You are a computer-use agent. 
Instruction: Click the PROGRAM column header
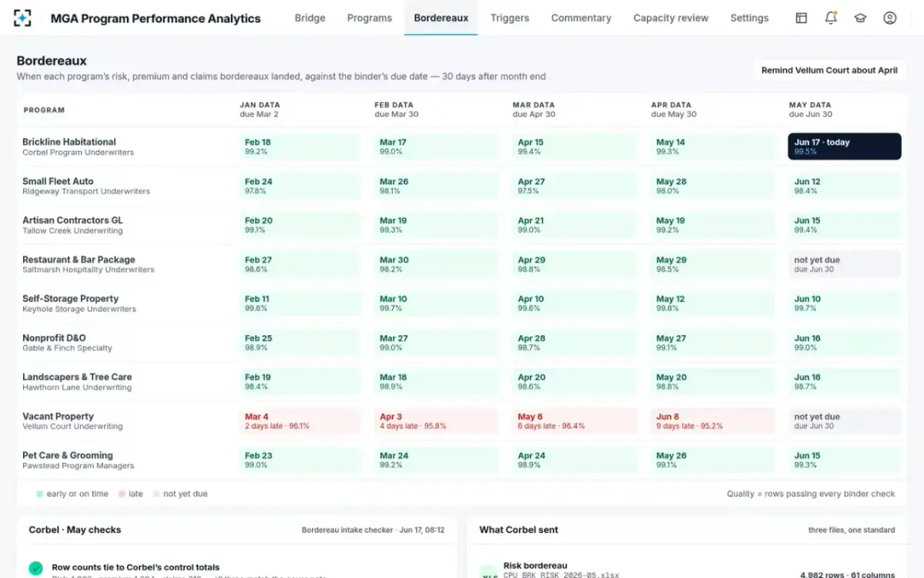pyautogui.click(x=44, y=110)
